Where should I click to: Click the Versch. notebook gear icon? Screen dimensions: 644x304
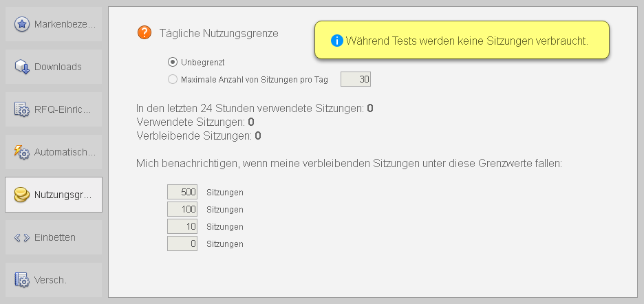[22, 280]
